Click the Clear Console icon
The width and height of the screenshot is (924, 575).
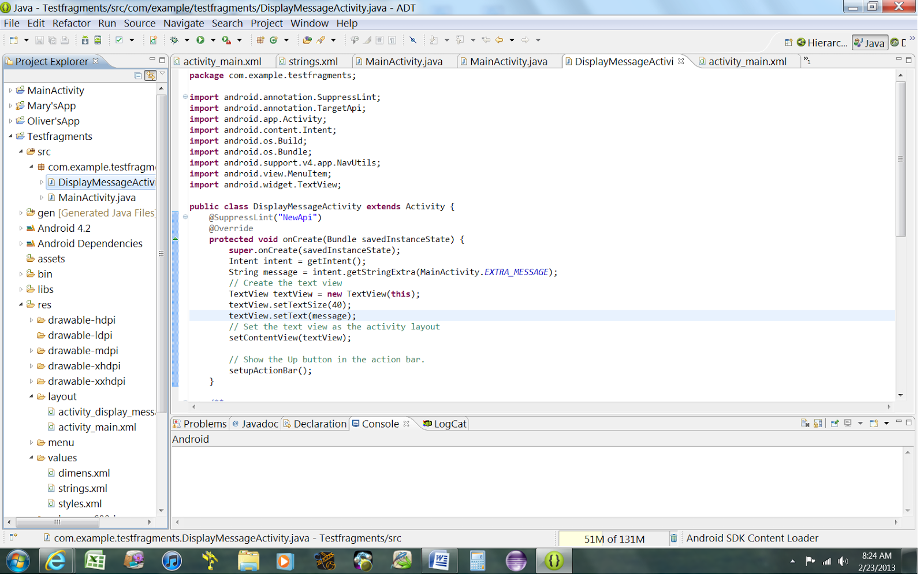(805, 424)
